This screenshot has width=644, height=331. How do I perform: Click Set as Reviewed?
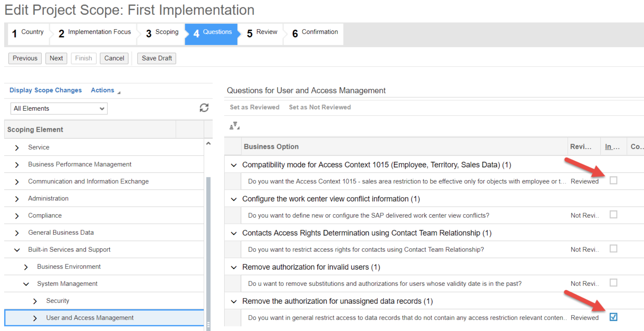click(x=255, y=107)
